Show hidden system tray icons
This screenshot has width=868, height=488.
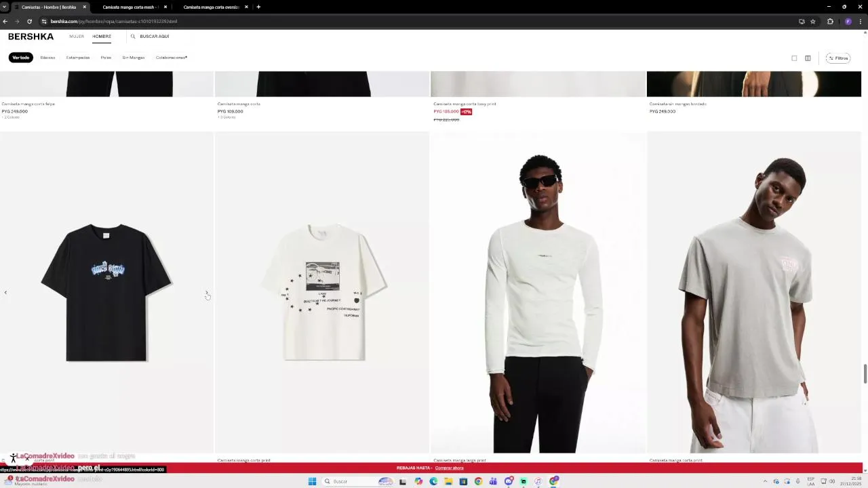tap(766, 481)
